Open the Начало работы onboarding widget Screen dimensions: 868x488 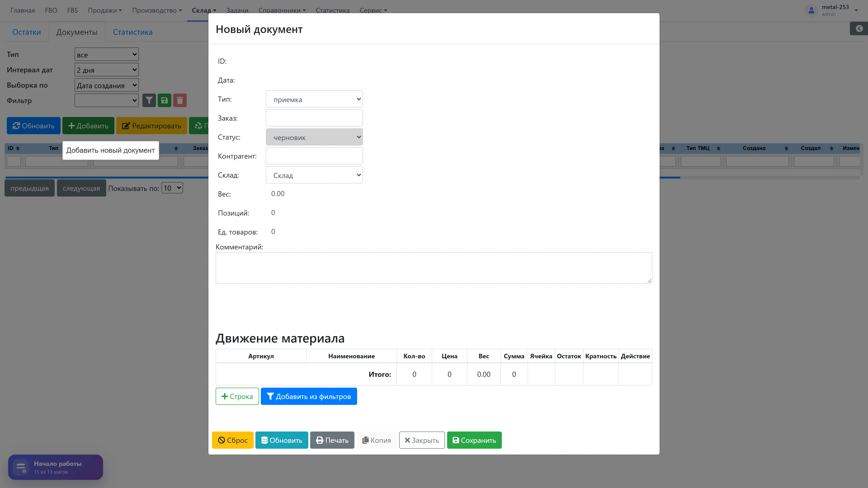(56, 467)
